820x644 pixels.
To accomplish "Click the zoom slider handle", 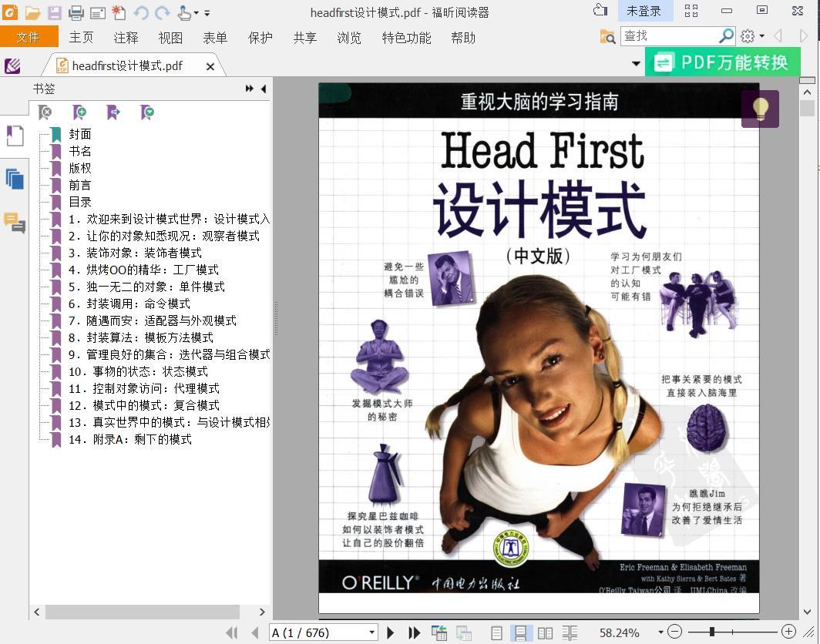I will point(712,632).
